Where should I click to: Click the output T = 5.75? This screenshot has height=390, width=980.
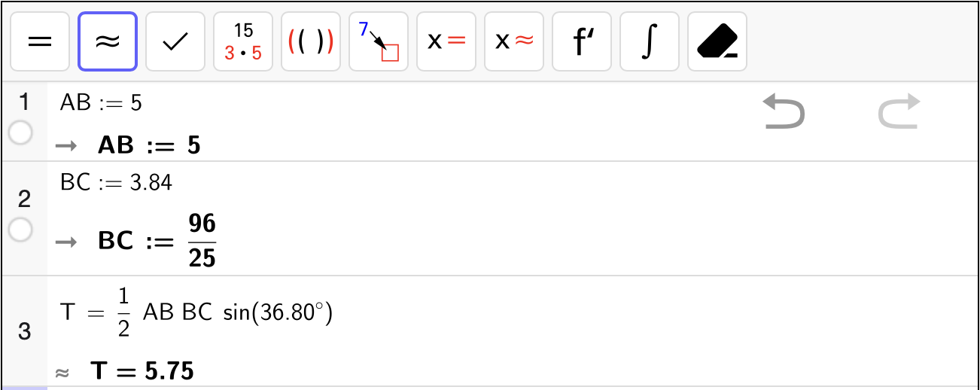[142, 371]
